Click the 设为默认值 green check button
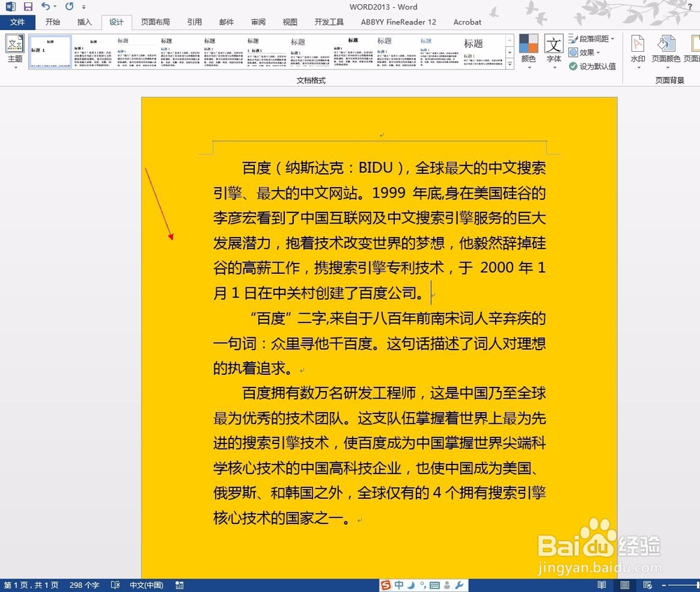 [x=592, y=66]
